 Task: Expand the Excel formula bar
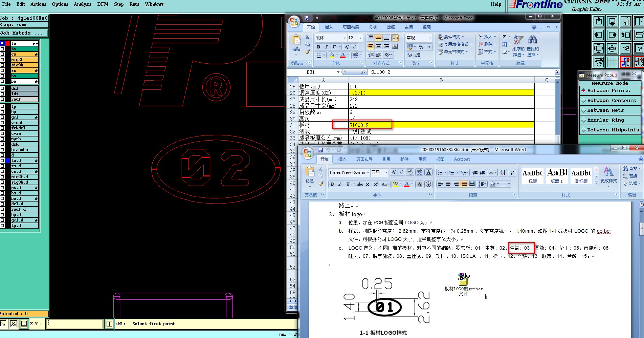tap(557, 72)
